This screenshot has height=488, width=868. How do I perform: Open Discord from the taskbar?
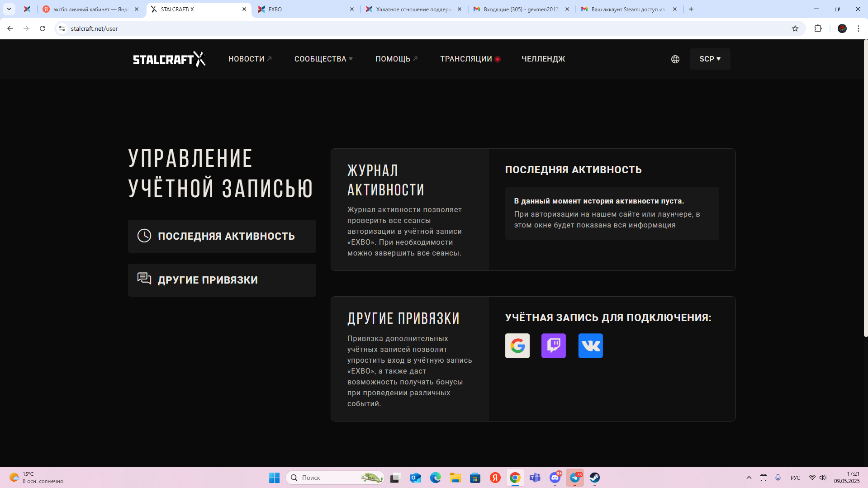(555, 478)
